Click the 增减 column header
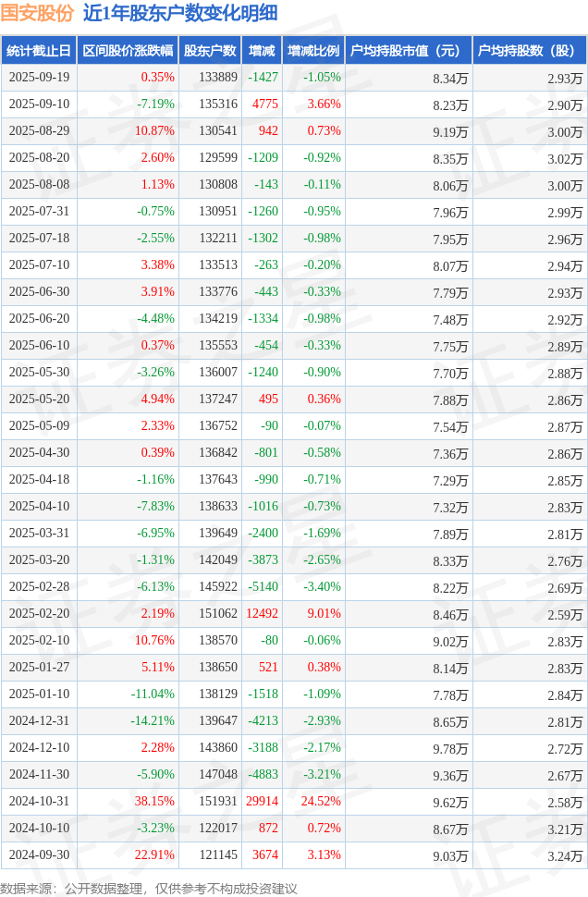The height and width of the screenshot is (897, 588). (263, 51)
